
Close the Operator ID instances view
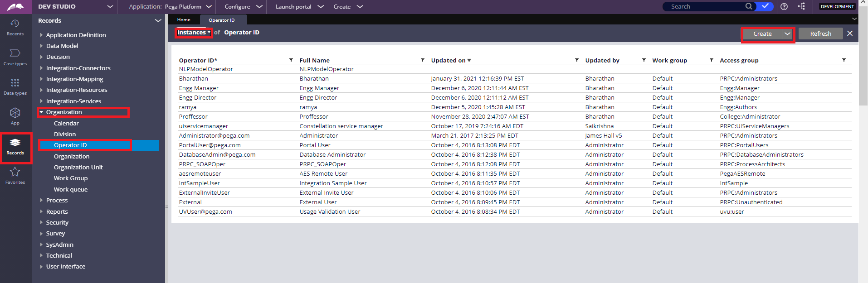point(850,34)
